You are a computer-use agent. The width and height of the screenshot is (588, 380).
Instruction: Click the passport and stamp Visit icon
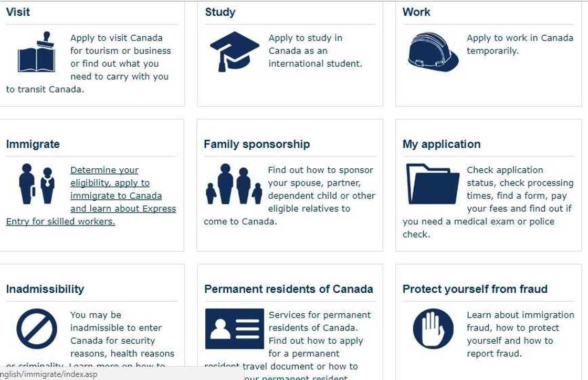[x=36, y=53]
